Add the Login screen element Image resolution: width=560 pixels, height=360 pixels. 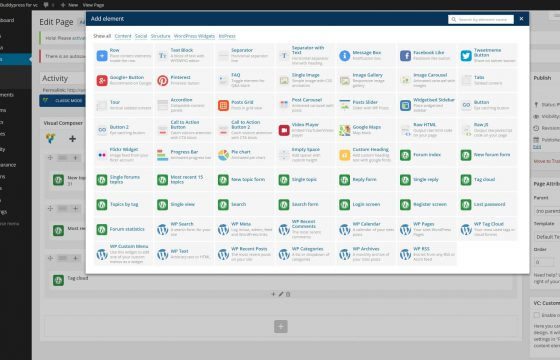(366, 204)
